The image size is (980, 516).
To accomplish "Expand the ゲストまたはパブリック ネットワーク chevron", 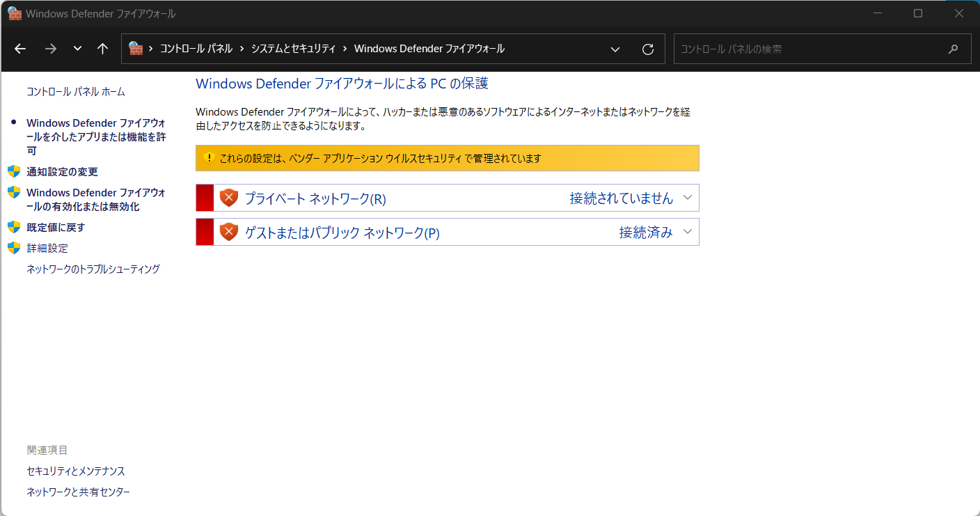I will [688, 232].
